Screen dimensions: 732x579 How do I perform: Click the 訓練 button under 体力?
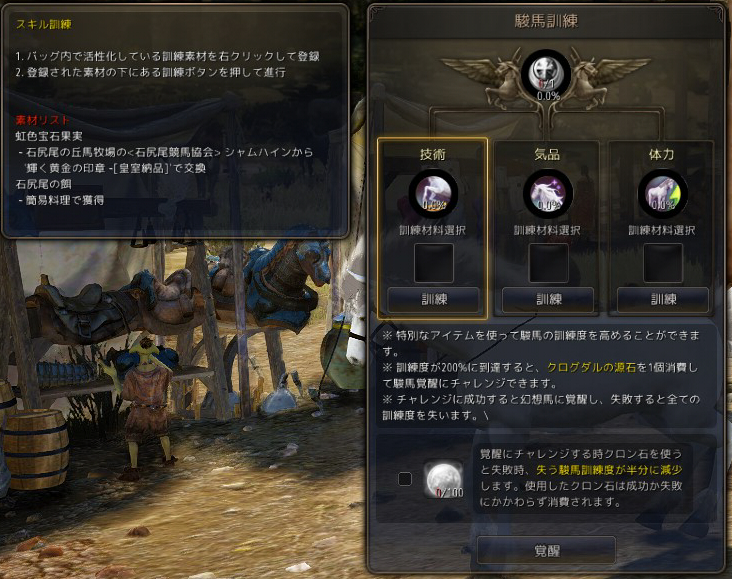coord(663,299)
